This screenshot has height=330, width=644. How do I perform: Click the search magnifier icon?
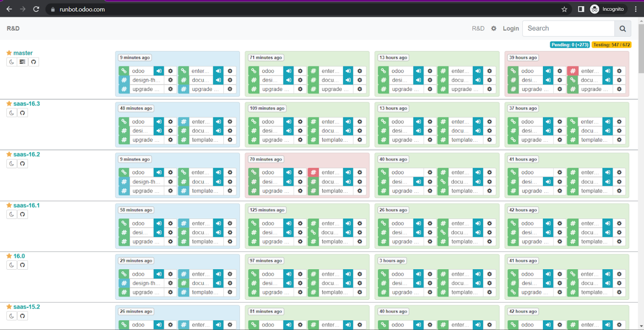(x=623, y=28)
